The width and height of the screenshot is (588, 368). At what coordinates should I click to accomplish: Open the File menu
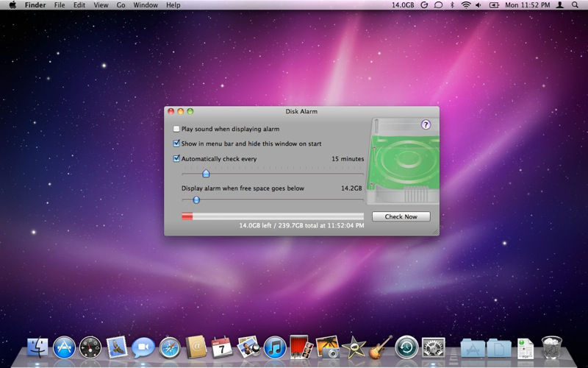click(60, 5)
